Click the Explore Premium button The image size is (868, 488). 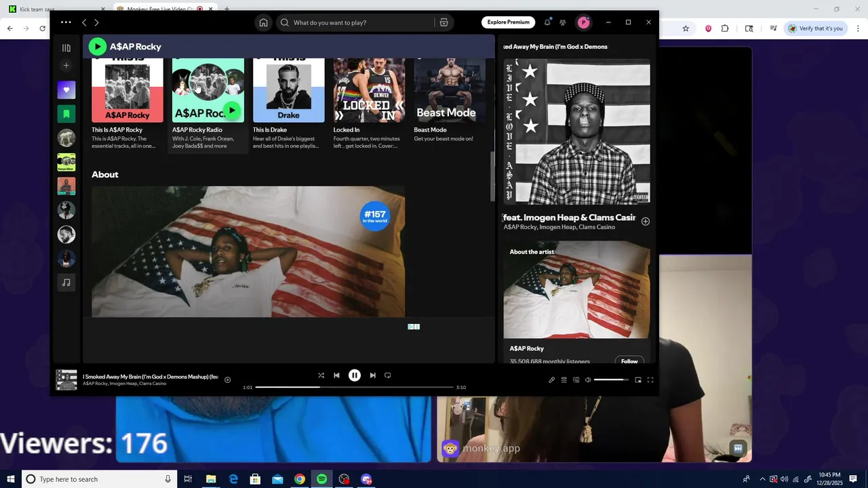click(x=509, y=22)
